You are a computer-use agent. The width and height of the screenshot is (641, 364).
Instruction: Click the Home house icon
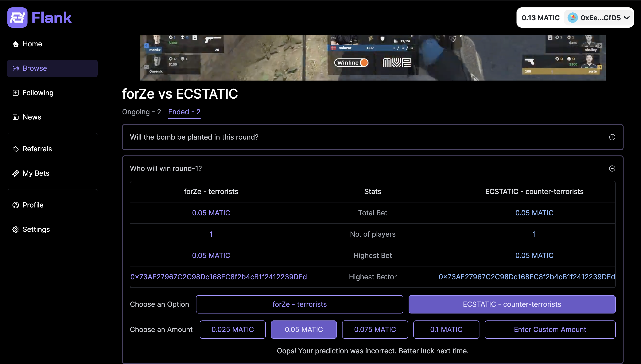pos(15,44)
